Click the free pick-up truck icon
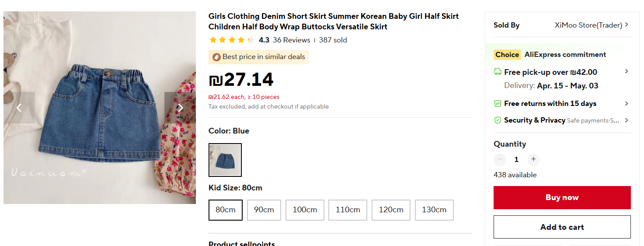Viewport: 644px width, 246px height. pyautogui.click(x=498, y=72)
